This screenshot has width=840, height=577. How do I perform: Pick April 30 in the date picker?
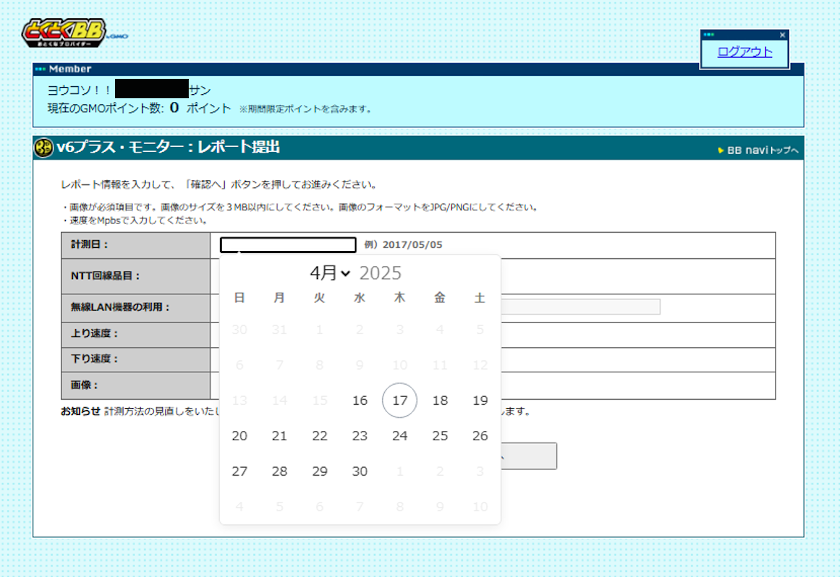pos(360,471)
